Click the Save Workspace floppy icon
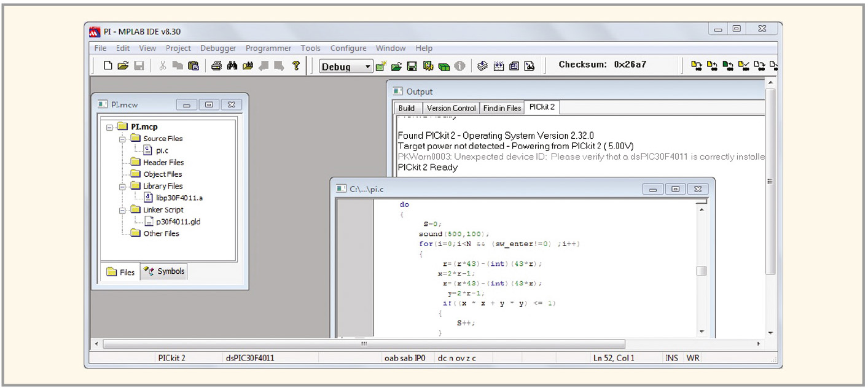Viewport: 868px width, 388px height. pos(412,66)
